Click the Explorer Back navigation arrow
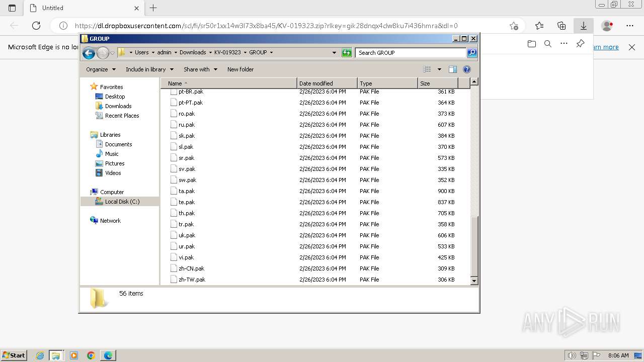 [x=89, y=53]
